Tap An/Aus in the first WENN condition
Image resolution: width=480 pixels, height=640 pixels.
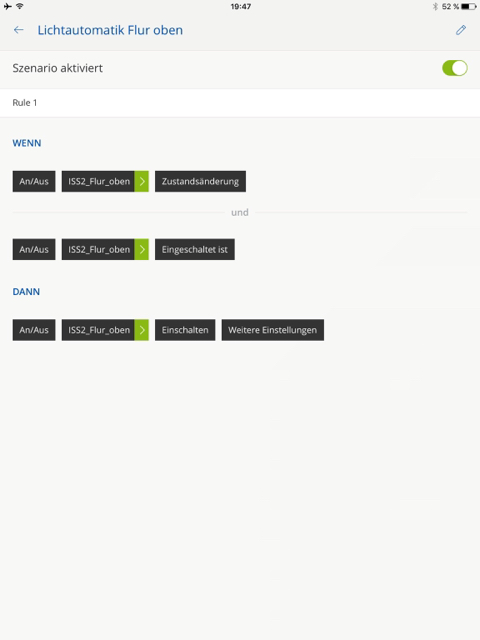pyautogui.click(x=34, y=181)
